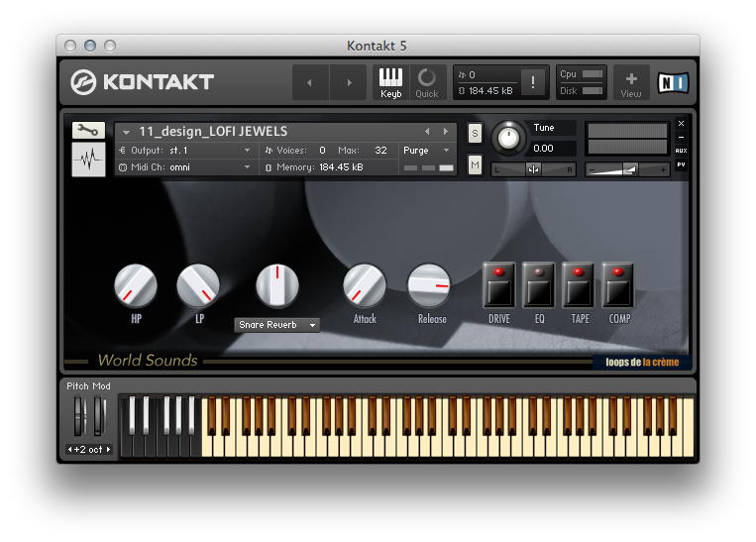
Task: Toggle the AUX sends button
Action: [x=682, y=151]
